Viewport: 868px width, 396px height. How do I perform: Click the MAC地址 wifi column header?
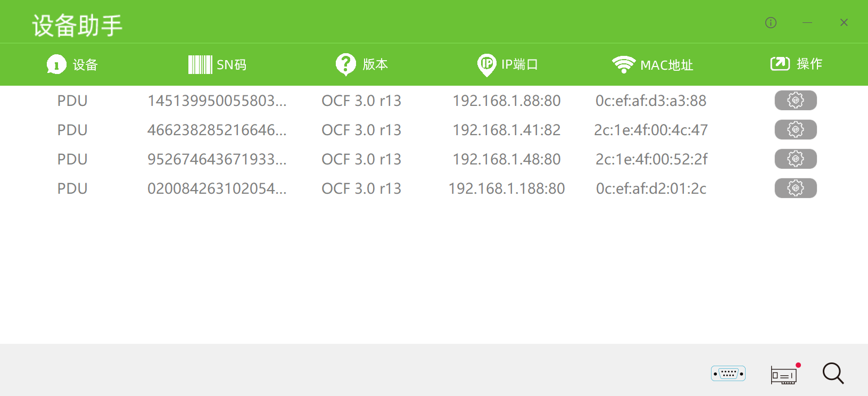[x=652, y=65]
